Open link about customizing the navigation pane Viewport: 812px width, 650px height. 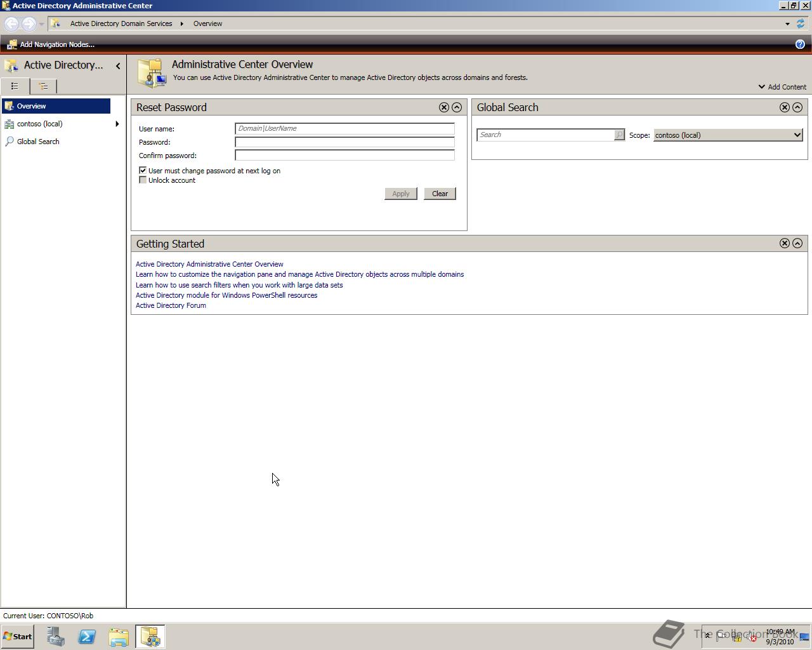pos(299,274)
